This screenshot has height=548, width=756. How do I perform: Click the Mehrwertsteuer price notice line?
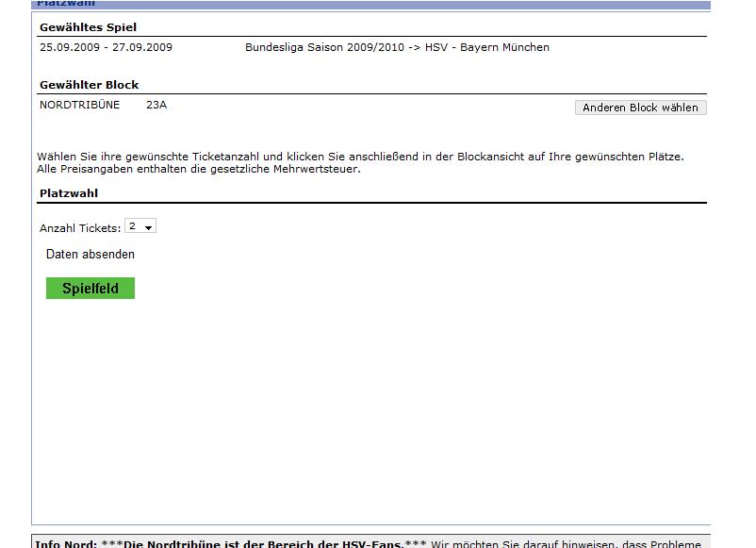click(x=199, y=170)
